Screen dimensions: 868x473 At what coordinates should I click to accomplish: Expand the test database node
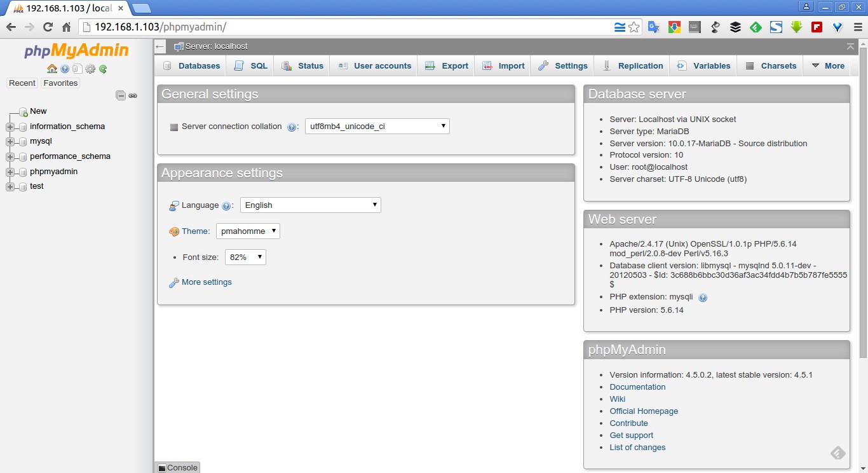pyautogui.click(x=10, y=186)
